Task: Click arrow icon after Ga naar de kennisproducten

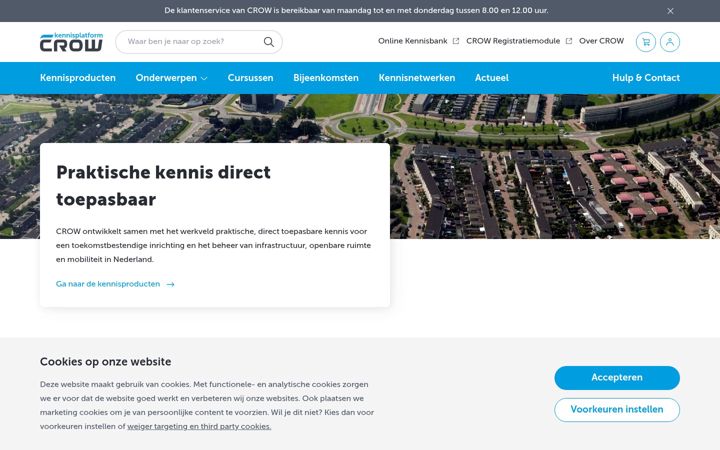Action: click(x=170, y=284)
